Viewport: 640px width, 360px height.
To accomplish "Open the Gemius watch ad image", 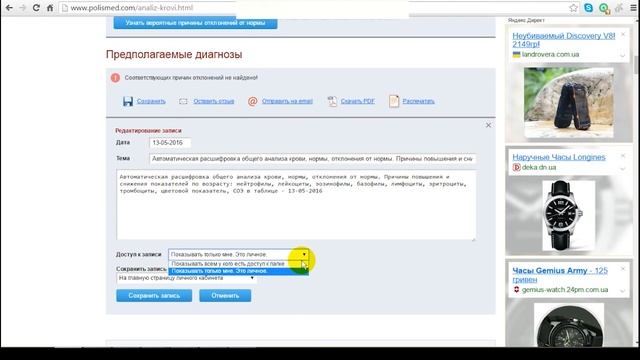I will pos(569,325).
